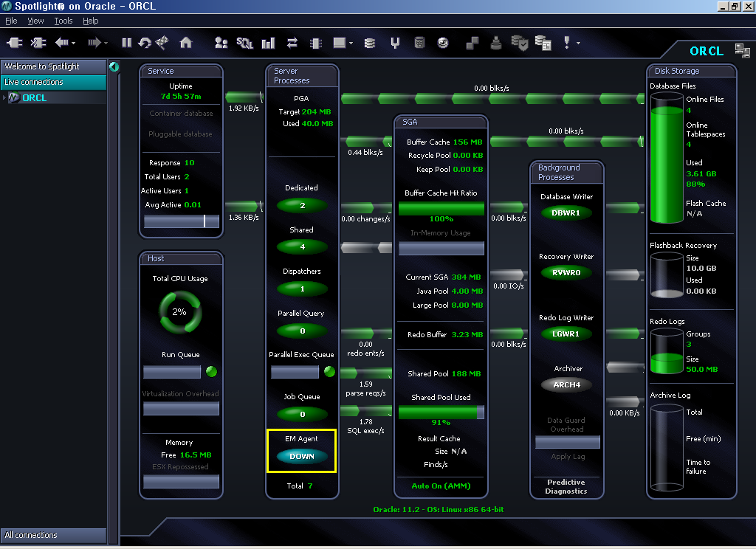Collapse the connections side panel toggle
Image resolution: width=756 pixels, height=549 pixels.
(x=114, y=66)
